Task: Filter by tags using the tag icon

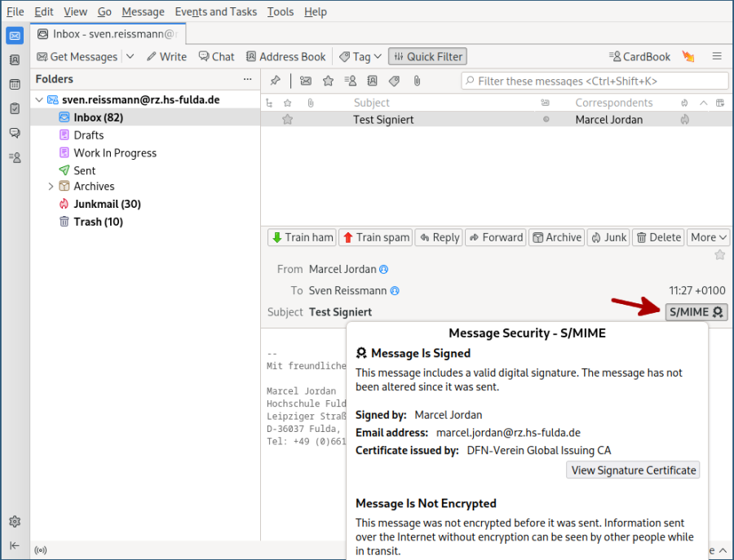Action: [393, 81]
